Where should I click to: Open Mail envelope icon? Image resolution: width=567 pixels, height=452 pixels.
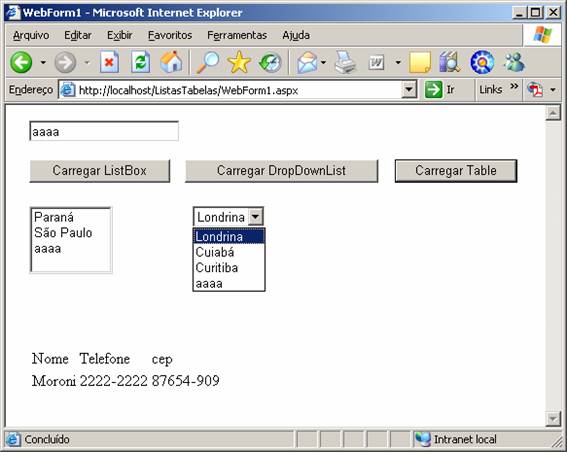tap(307, 62)
